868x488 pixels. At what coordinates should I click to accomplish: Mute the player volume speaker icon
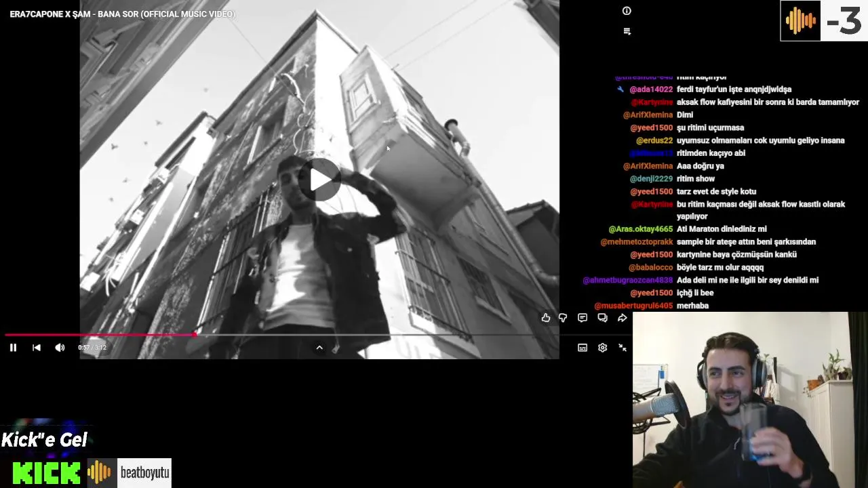pos(60,348)
